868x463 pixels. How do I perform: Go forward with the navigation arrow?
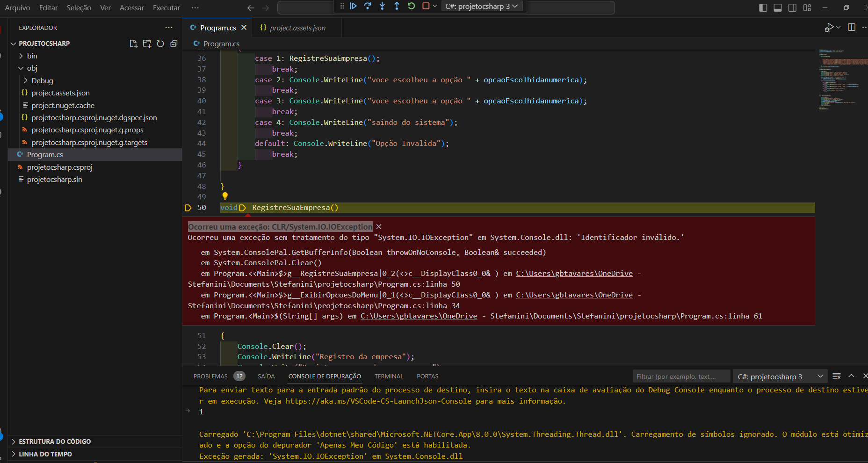(x=266, y=8)
